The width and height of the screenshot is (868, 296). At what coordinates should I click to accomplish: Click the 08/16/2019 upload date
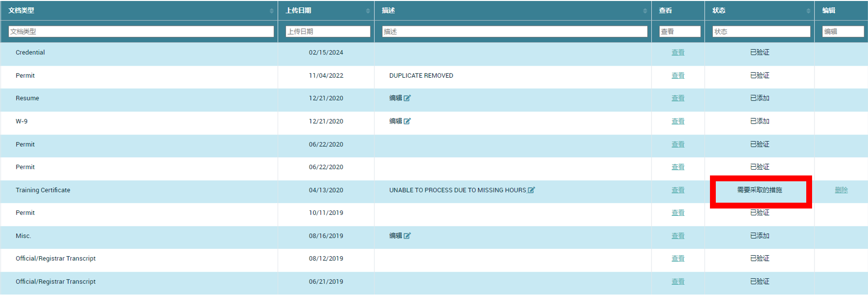coord(326,236)
